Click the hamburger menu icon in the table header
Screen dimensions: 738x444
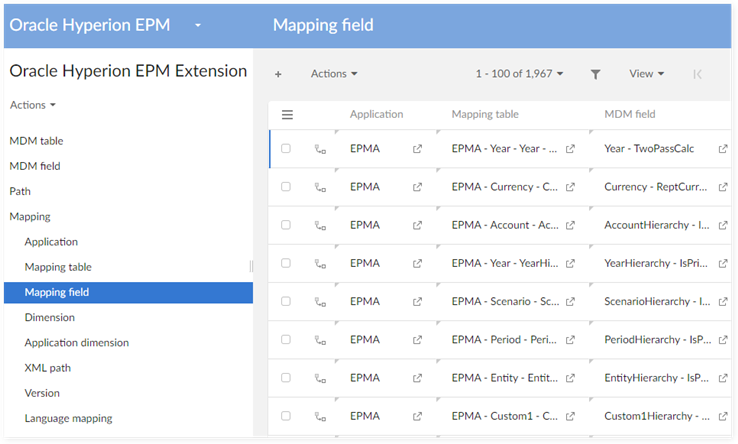coord(287,115)
